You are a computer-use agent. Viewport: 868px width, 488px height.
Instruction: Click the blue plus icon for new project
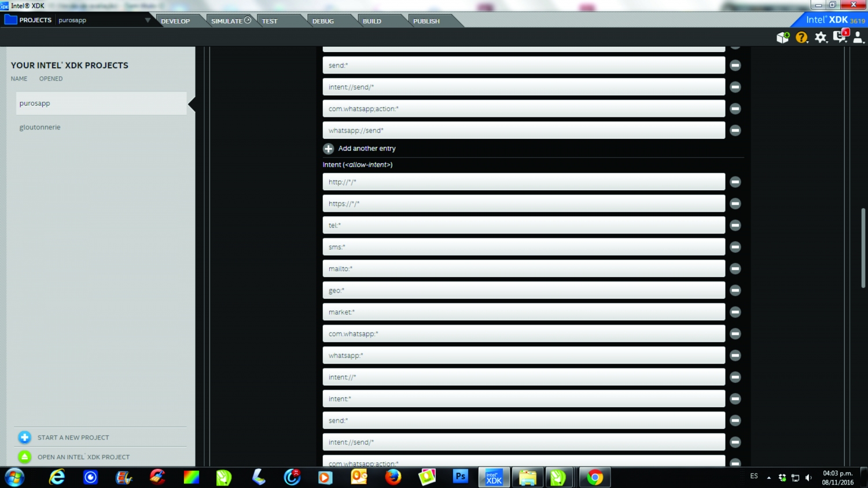click(24, 437)
